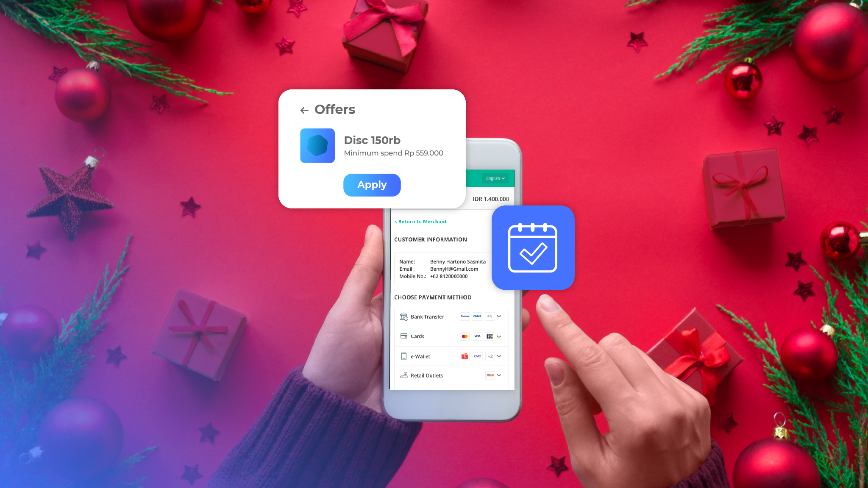
Task: Click Customer Information section header
Action: click(431, 239)
